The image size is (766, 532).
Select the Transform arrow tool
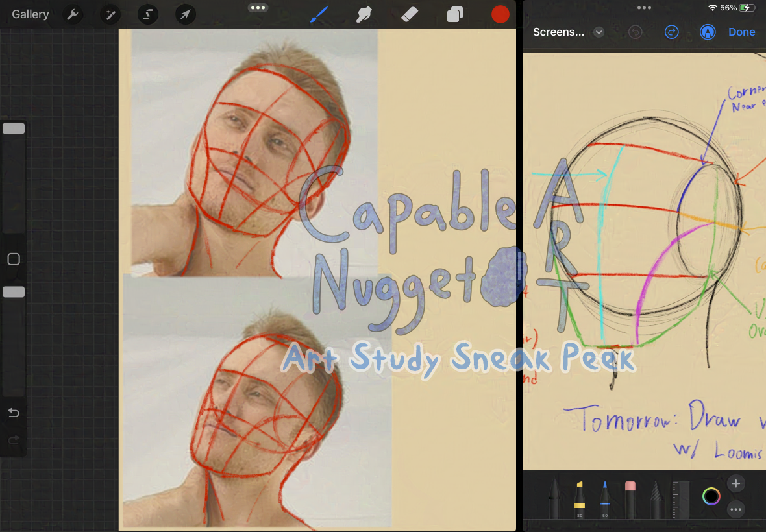point(186,14)
